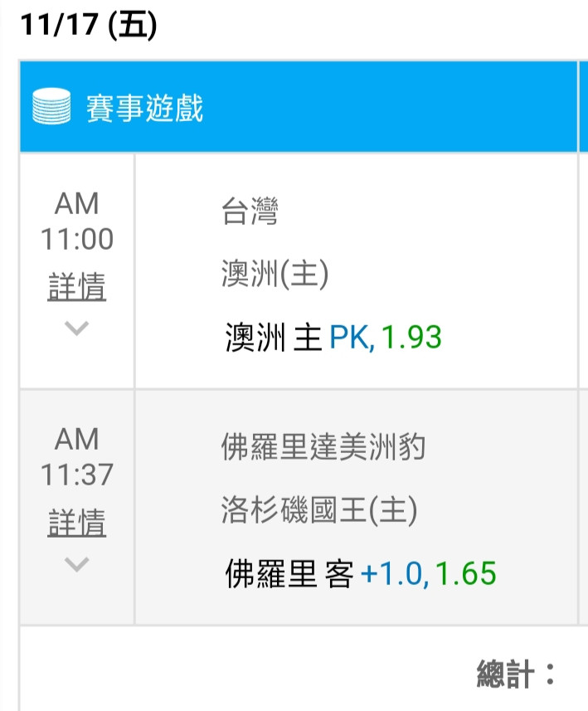Click the 澳洲 主 PK, 1.93 pick

[x=333, y=338]
